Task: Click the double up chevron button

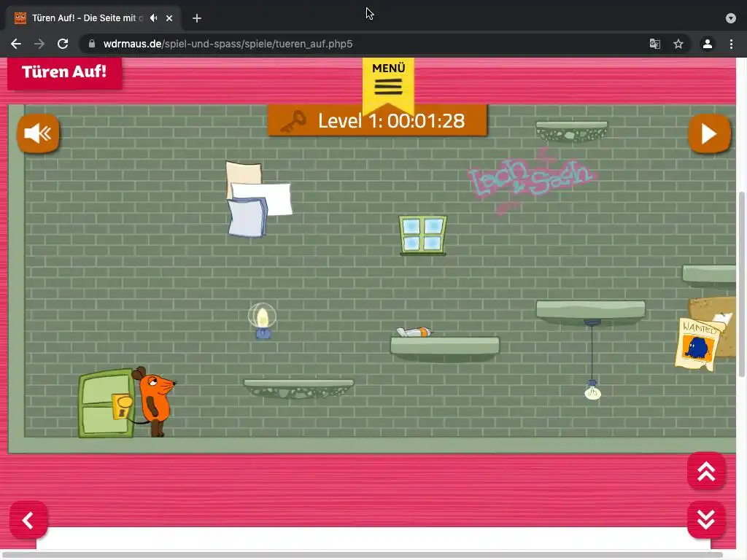Action: tap(706, 471)
